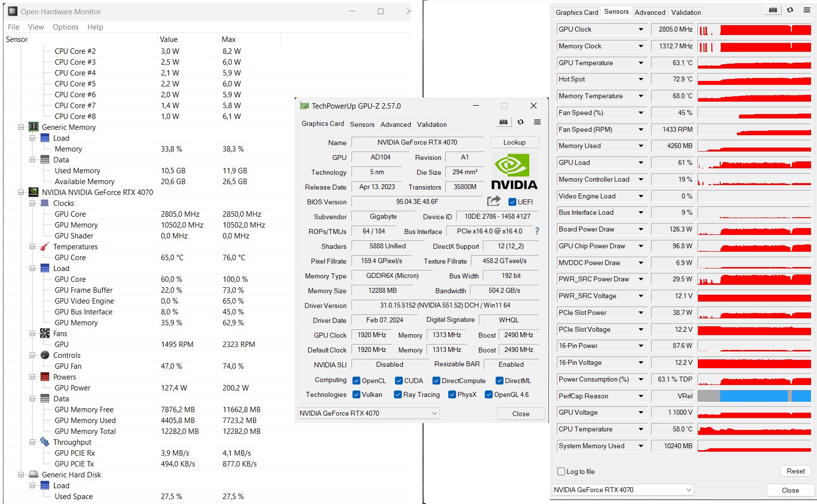Click the Reset button
The image size is (817, 504).
(796, 471)
